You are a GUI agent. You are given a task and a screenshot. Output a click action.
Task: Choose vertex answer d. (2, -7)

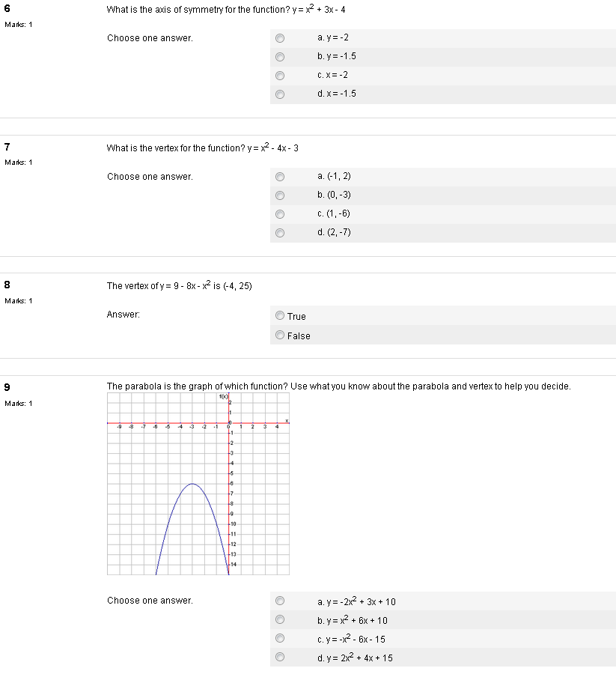[280, 233]
